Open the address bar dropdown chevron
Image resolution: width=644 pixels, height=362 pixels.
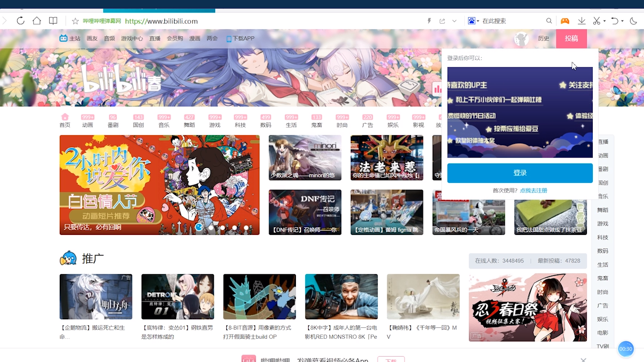[x=454, y=21]
